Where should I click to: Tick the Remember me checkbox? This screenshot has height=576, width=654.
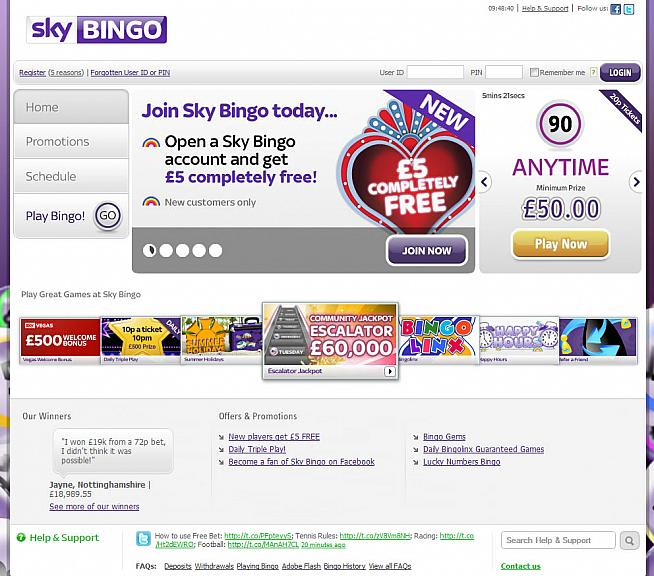[534, 72]
